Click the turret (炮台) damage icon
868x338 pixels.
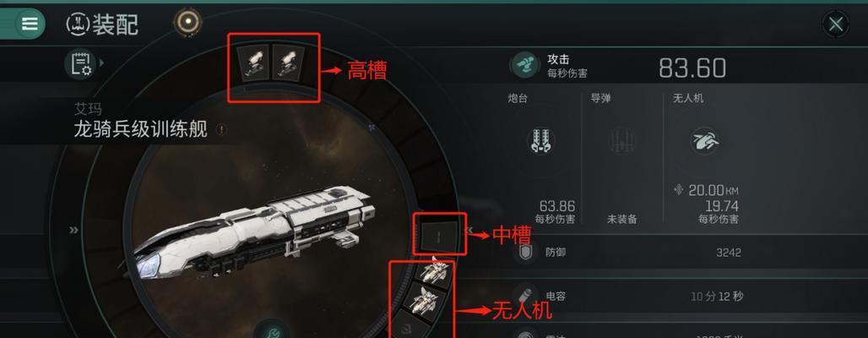pyautogui.click(x=541, y=140)
